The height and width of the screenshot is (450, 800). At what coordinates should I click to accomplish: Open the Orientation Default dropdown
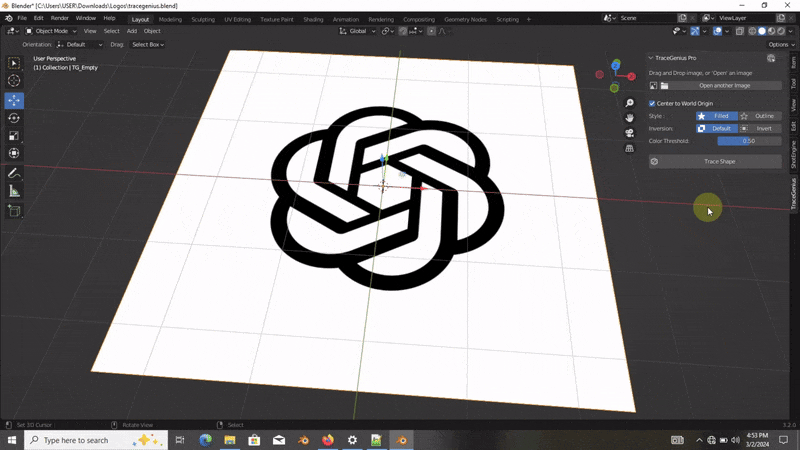pyautogui.click(x=80, y=45)
